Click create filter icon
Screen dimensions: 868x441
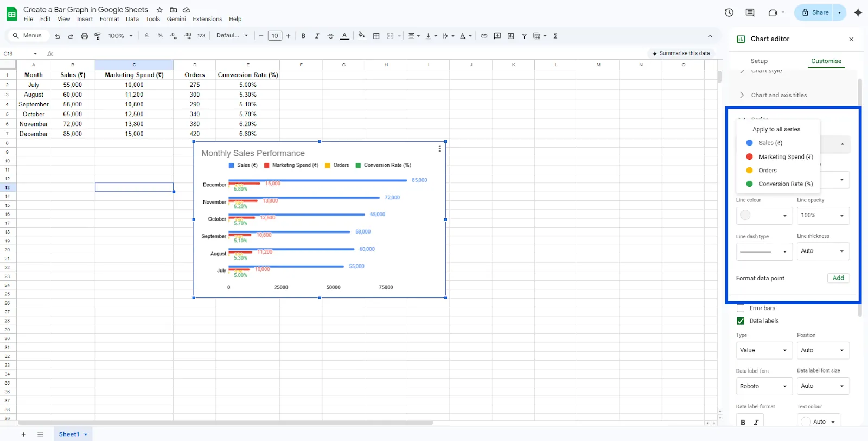tap(524, 36)
